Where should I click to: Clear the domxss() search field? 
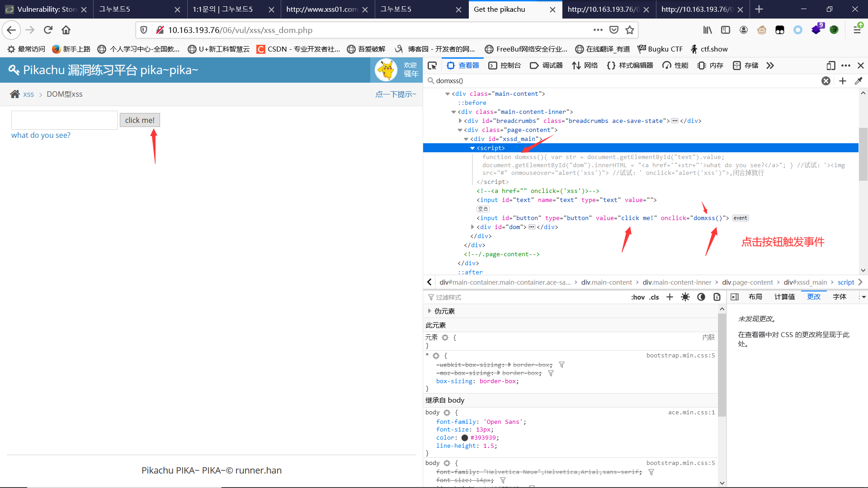point(826,81)
